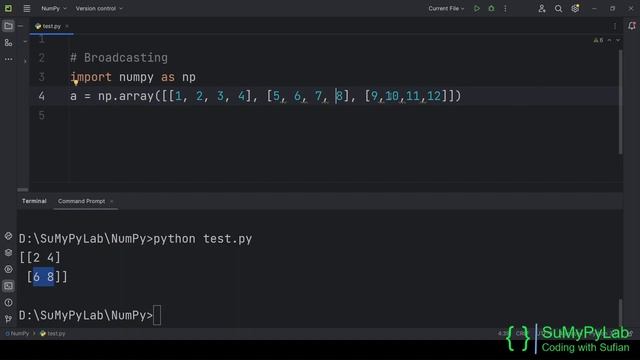Open the Notifications bell icon

pyautogui.click(x=632, y=26)
